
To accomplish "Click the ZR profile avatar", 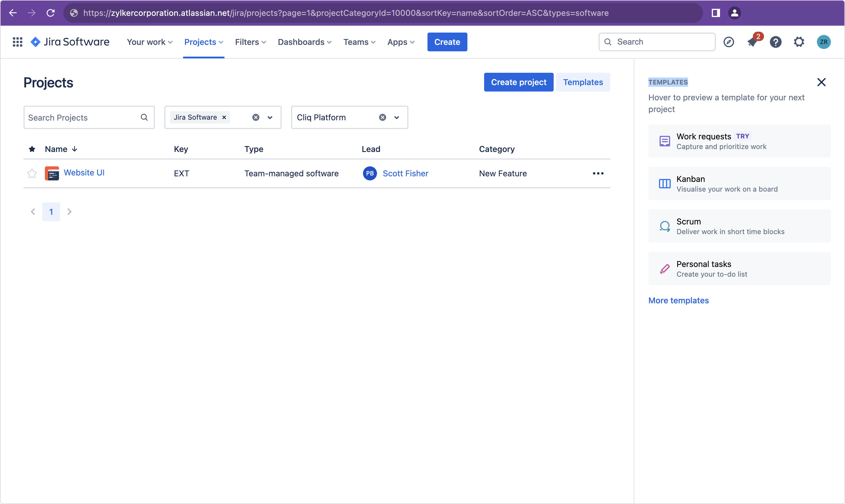I will 823,42.
